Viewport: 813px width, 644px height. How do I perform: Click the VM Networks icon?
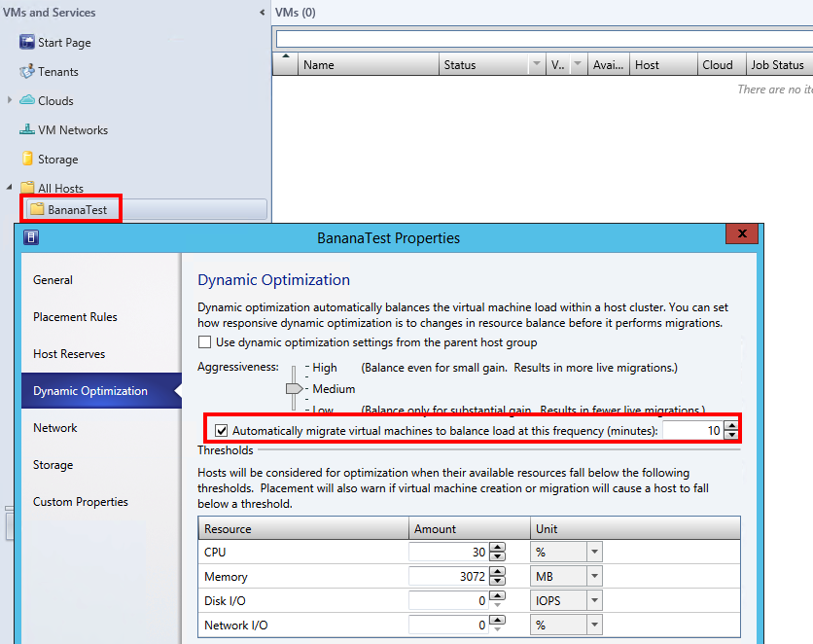pyautogui.click(x=27, y=129)
